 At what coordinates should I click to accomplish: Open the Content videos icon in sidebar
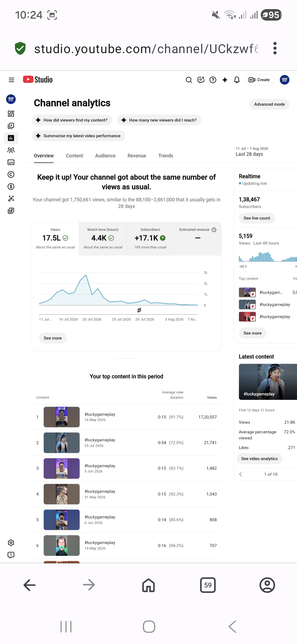tap(11, 126)
